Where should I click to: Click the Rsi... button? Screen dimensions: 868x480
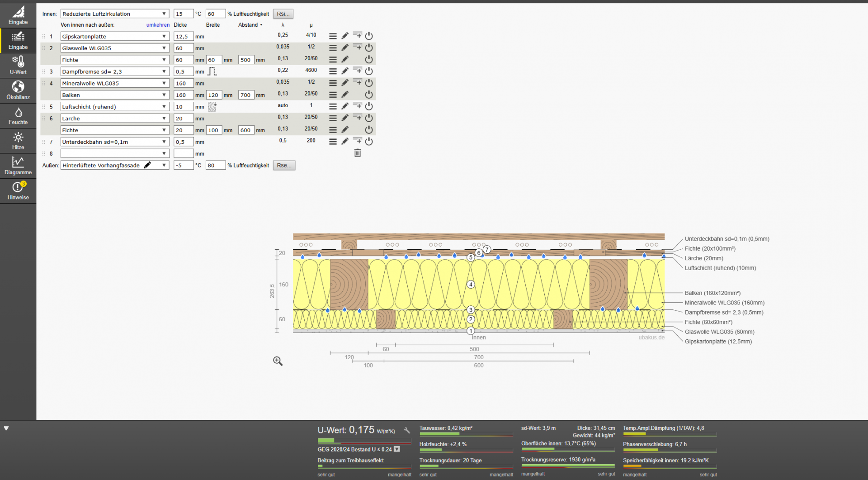click(283, 14)
